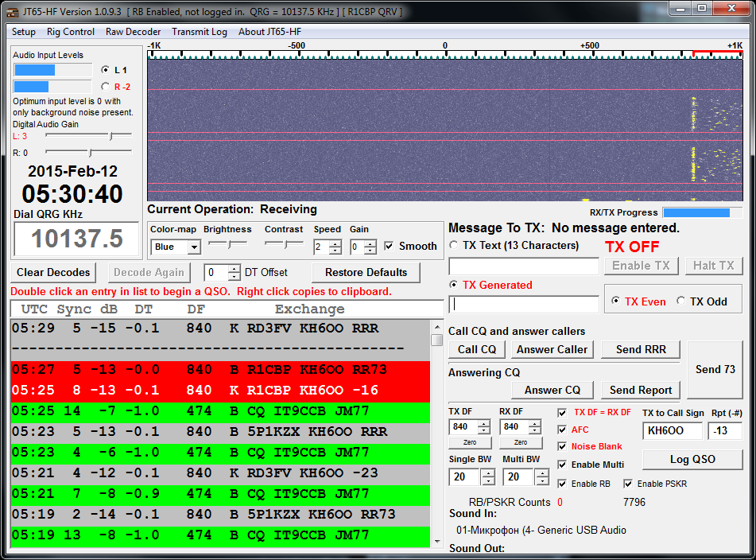Toggle the AFC checkbox
Screen dimensions: 756x560
point(564,430)
